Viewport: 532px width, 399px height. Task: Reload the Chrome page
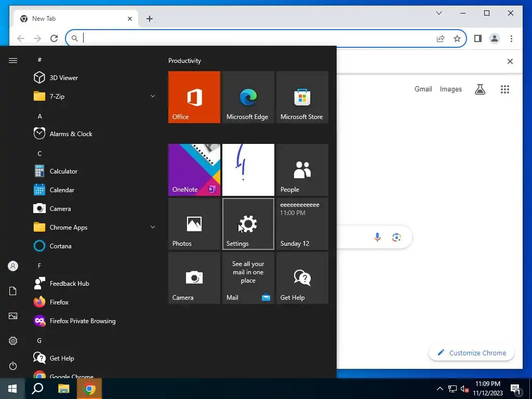pyautogui.click(x=54, y=38)
